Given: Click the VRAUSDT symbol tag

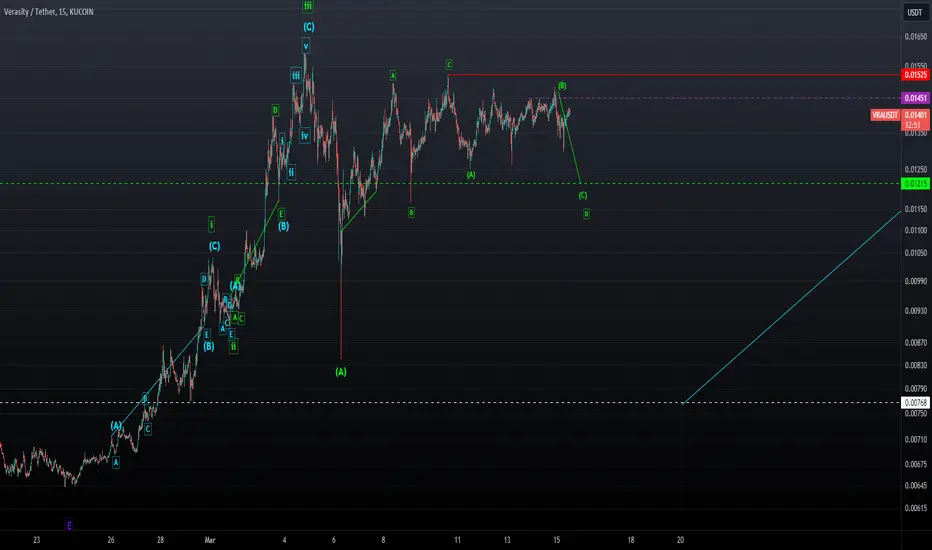Looking at the screenshot, I should coord(885,115).
